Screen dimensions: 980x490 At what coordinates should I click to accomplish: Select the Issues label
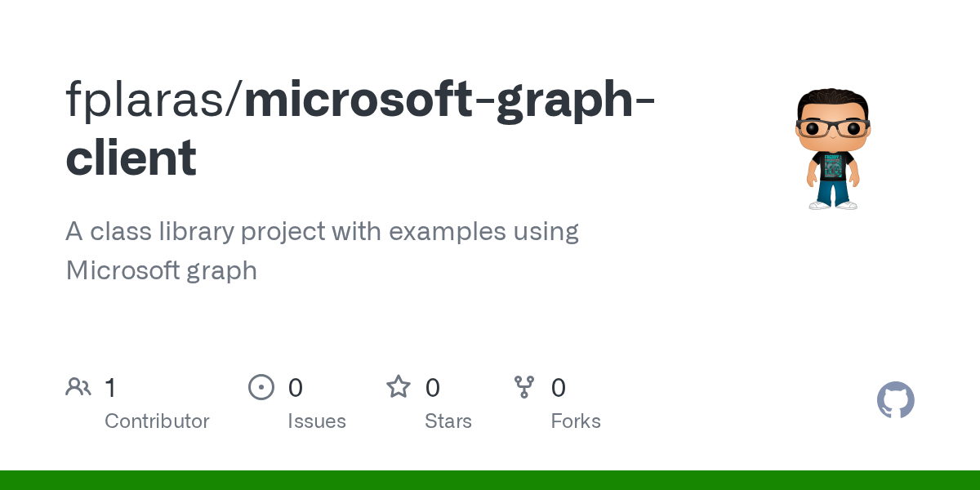click(x=317, y=421)
